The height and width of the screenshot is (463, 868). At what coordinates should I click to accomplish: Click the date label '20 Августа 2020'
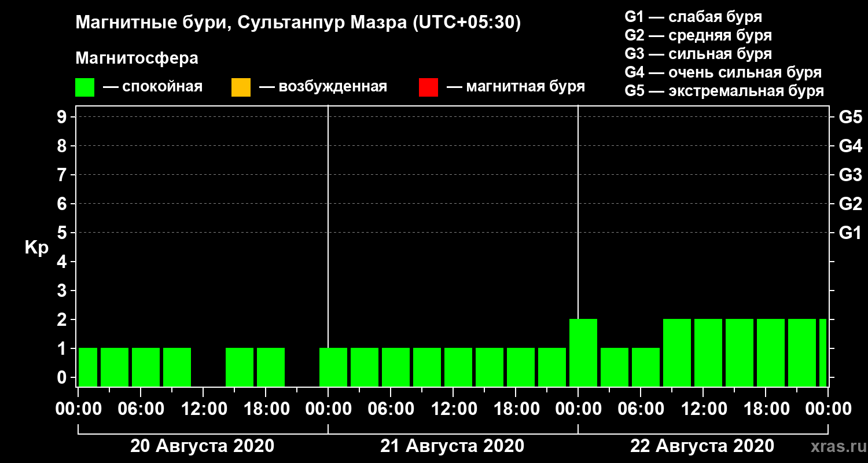pyautogui.click(x=203, y=446)
